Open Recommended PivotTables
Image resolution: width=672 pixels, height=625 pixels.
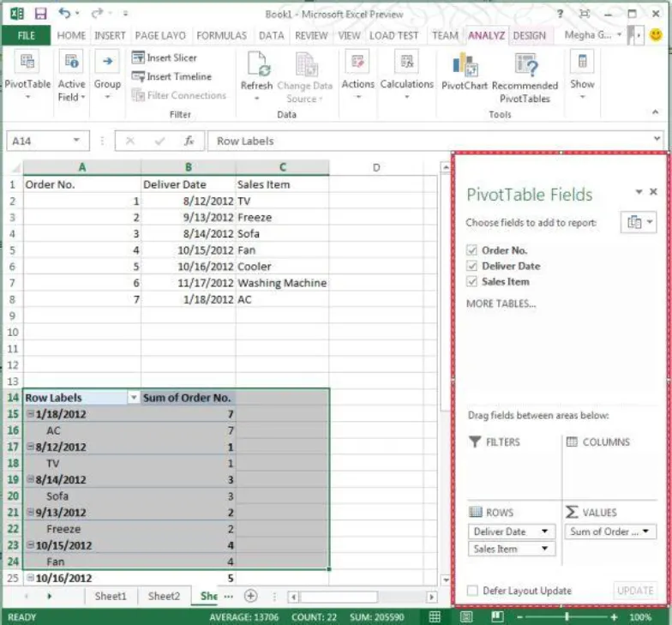pyautogui.click(x=525, y=64)
